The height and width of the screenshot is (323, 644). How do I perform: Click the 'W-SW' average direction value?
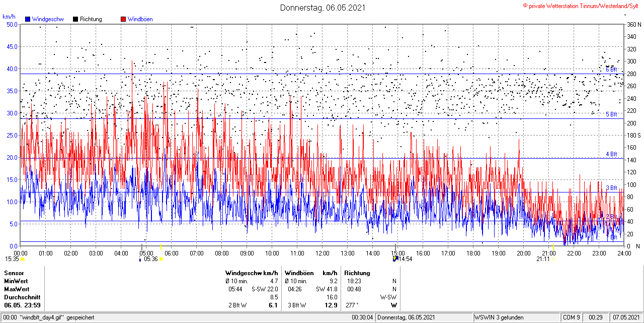click(388, 297)
